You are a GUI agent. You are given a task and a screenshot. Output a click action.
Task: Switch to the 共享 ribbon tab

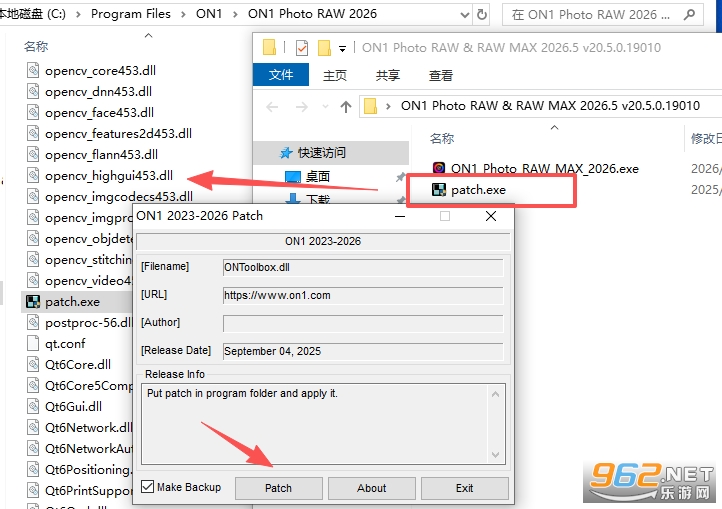point(387,75)
